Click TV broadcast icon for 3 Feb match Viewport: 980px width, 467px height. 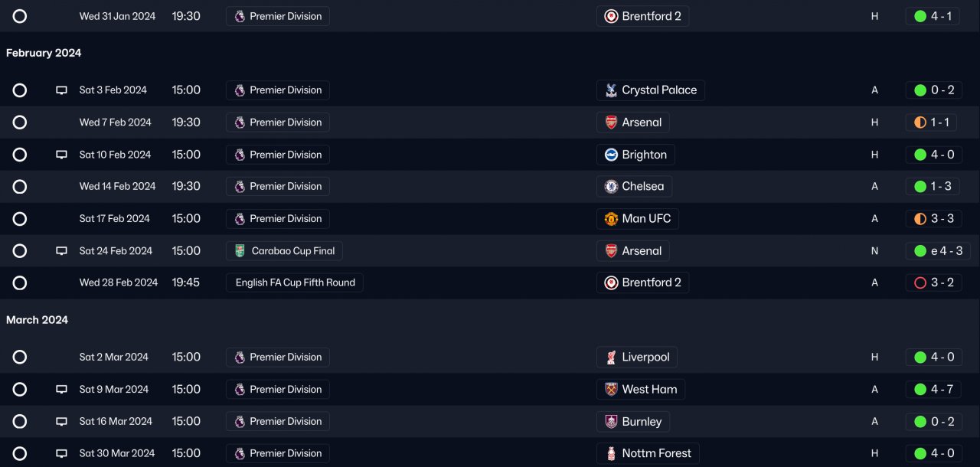(62, 90)
